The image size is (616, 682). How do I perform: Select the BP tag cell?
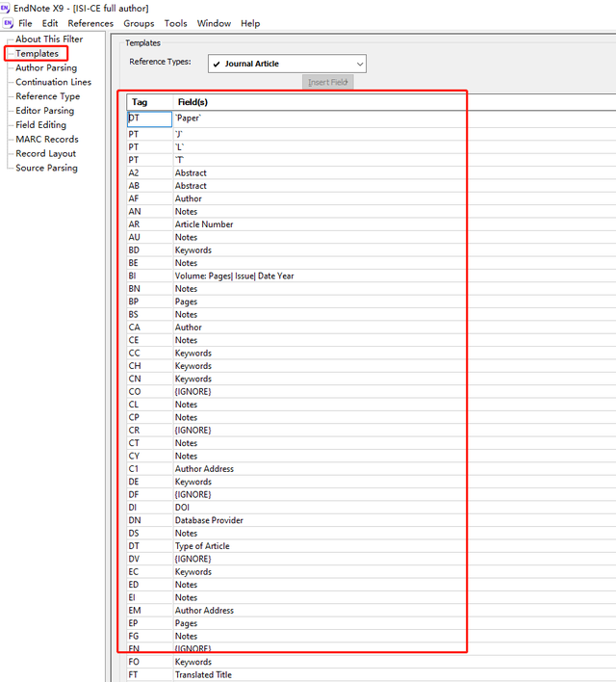[x=150, y=302]
